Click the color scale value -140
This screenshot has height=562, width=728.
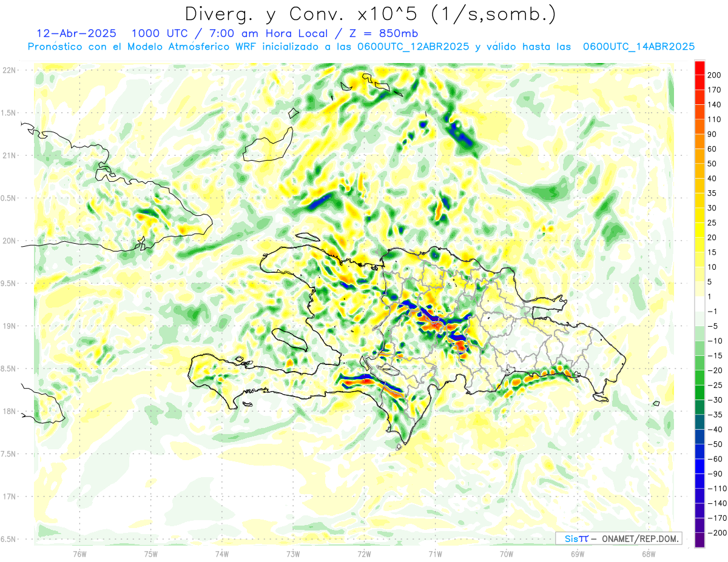[x=716, y=503]
